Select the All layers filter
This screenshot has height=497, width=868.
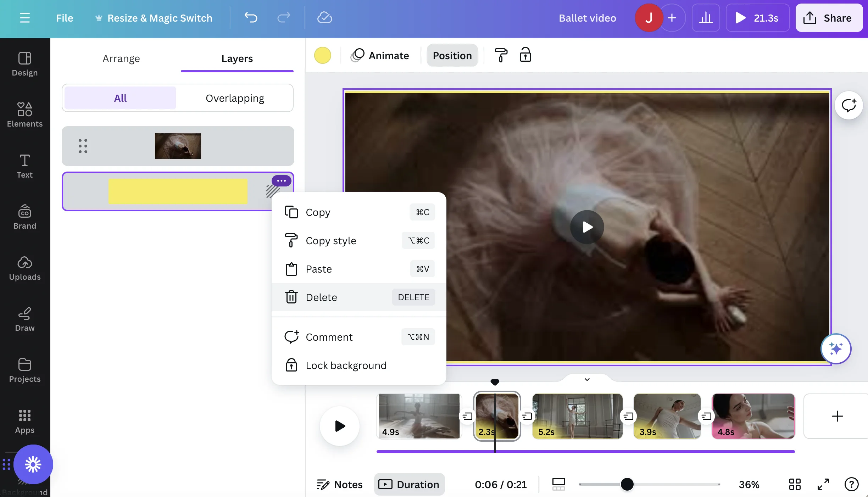(120, 98)
